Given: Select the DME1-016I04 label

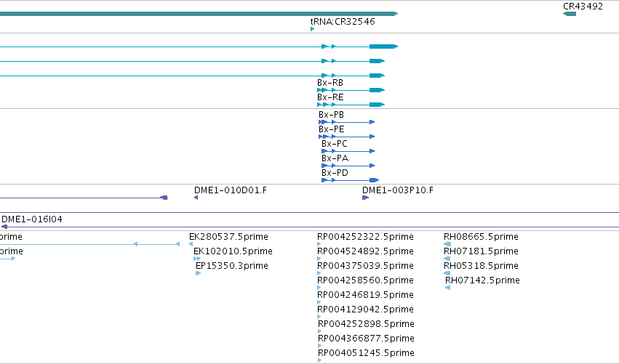Looking at the screenshot, I should coord(32,219).
